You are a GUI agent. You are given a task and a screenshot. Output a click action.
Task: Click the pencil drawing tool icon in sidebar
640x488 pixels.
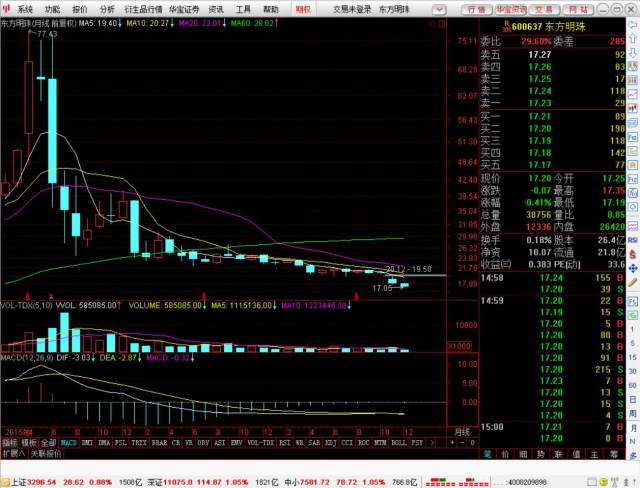pyautogui.click(x=633, y=282)
